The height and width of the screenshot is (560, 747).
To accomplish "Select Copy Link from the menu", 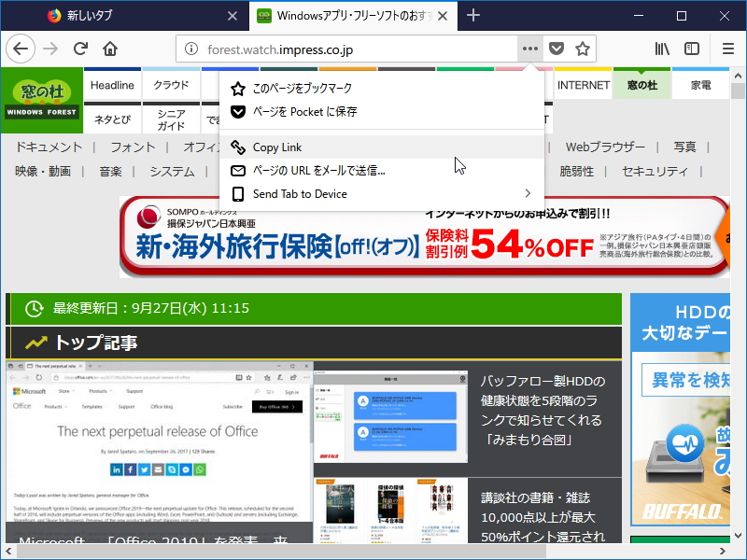I will (x=280, y=147).
